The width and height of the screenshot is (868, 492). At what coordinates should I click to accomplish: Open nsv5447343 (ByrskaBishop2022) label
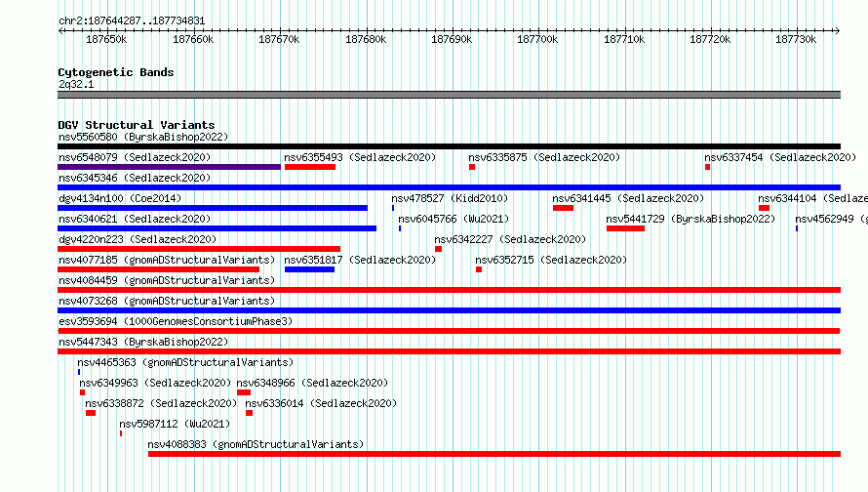pyautogui.click(x=143, y=342)
